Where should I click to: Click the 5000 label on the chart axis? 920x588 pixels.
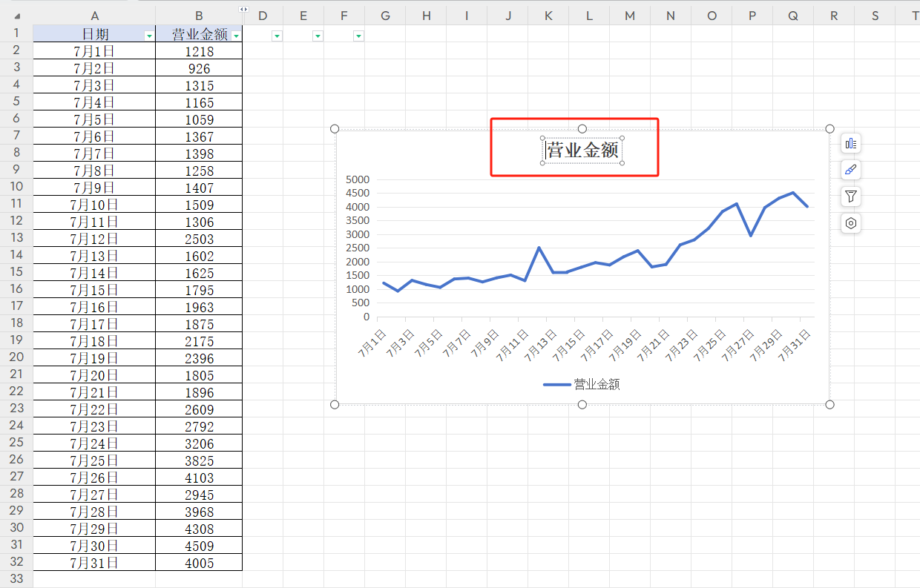click(357, 179)
